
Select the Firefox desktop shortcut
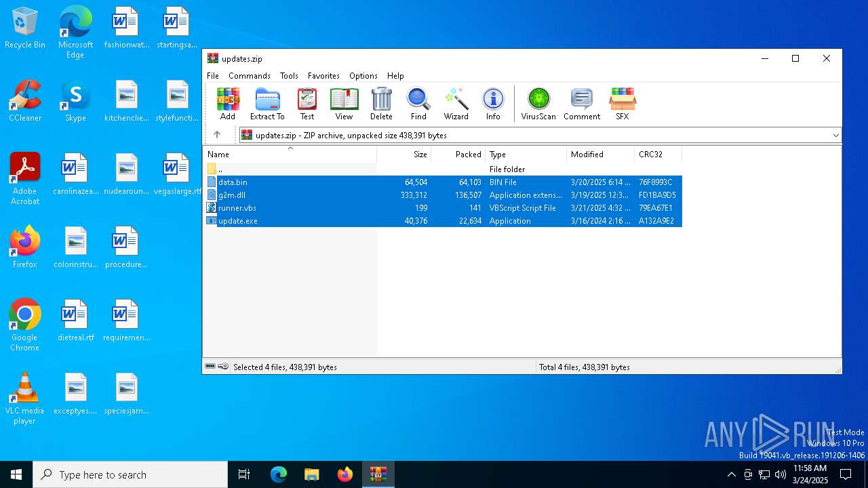point(25,248)
